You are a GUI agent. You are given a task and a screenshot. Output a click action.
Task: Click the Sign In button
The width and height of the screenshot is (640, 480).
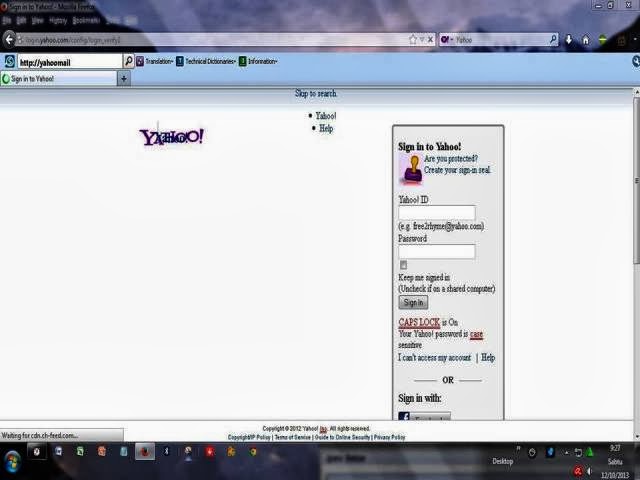(x=413, y=302)
